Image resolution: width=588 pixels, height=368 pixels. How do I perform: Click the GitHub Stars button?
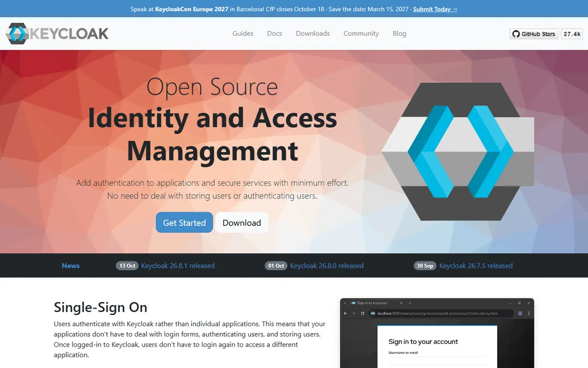point(534,34)
